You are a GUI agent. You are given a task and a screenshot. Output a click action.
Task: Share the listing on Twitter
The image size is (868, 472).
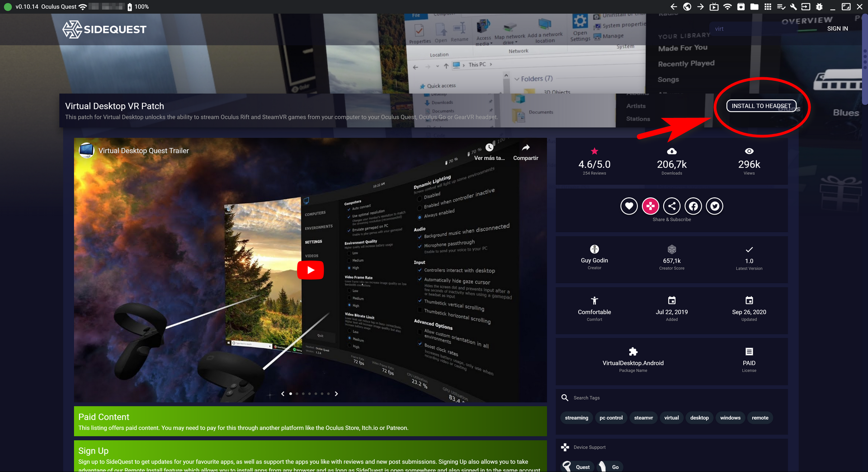pyautogui.click(x=715, y=206)
